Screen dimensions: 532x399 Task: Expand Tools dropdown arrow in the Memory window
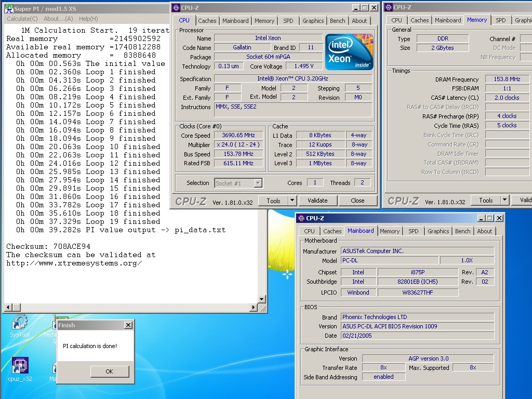[x=505, y=201]
